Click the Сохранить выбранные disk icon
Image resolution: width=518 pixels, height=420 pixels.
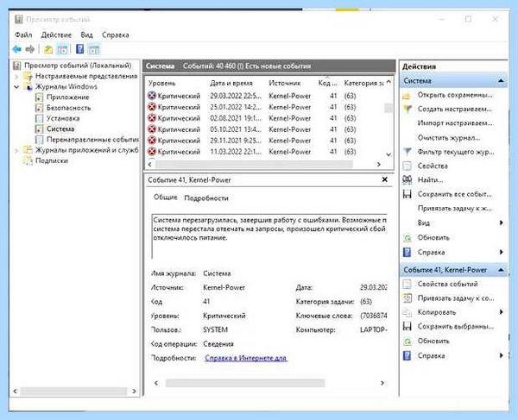point(407,326)
